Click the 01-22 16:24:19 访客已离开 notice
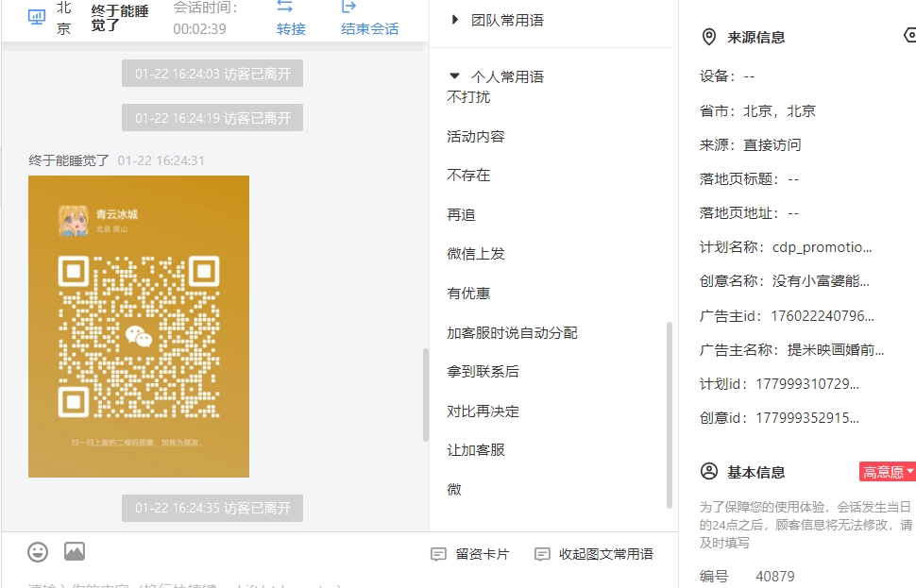 pos(212,118)
